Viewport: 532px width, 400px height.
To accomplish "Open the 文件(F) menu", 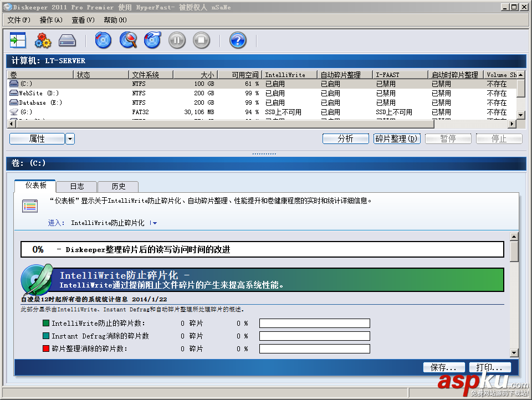I will pyautogui.click(x=19, y=20).
